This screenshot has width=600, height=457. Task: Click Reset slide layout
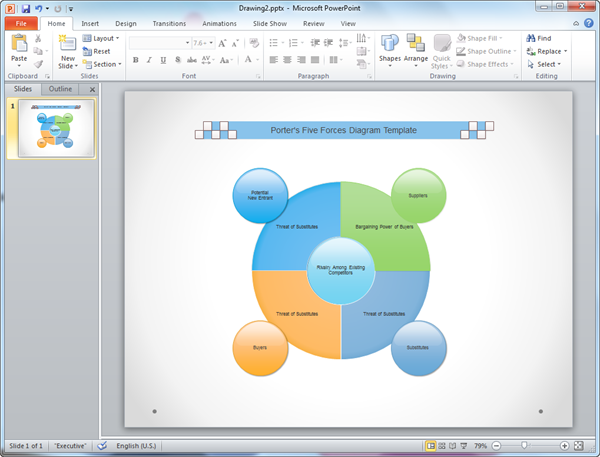pyautogui.click(x=100, y=51)
